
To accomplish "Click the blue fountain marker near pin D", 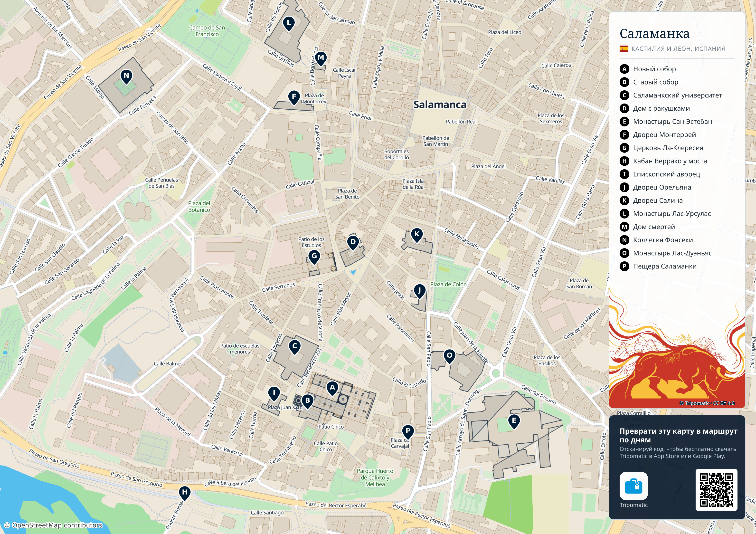I will (353, 272).
